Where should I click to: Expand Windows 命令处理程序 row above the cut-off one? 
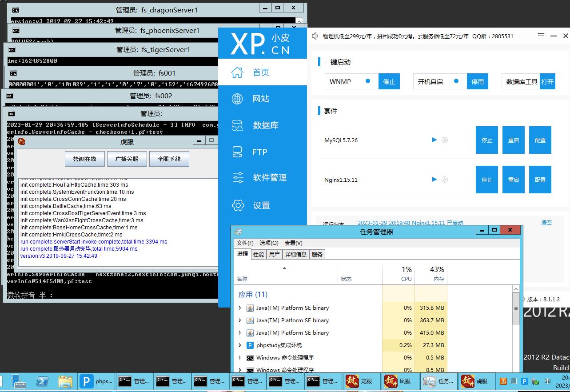(x=240, y=357)
